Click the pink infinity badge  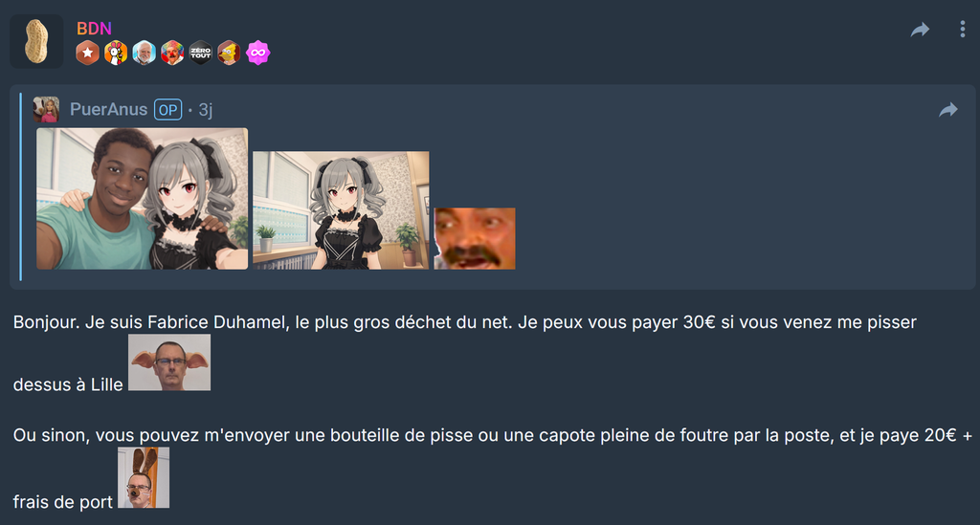pos(257,53)
